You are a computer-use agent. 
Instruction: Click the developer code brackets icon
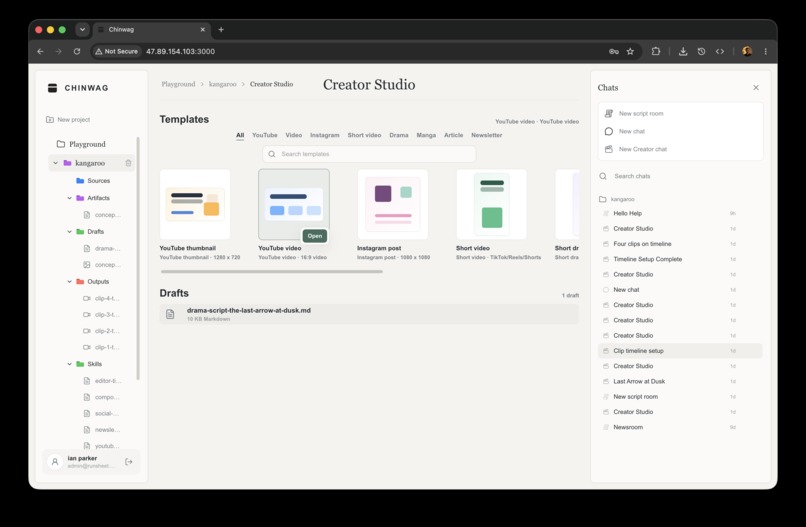point(720,51)
